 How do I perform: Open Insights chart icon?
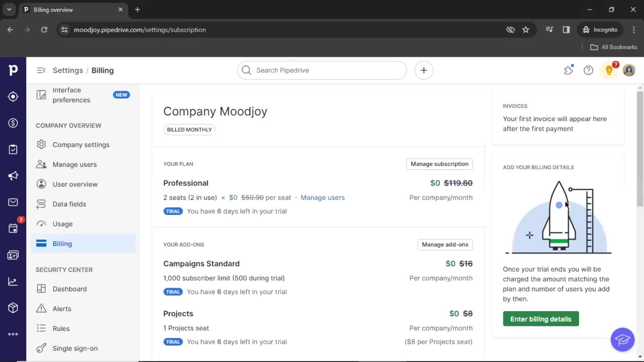click(13, 282)
